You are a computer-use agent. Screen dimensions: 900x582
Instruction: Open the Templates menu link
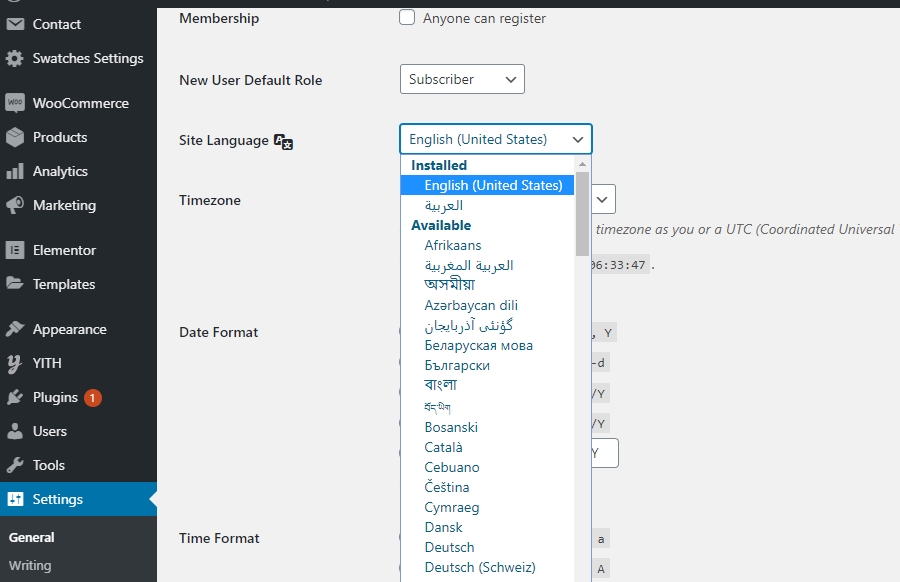(63, 284)
